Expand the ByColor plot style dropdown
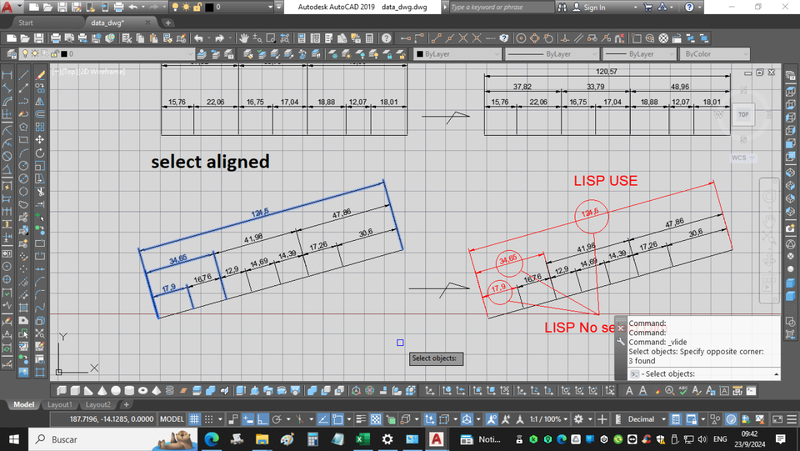 (712, 54)
